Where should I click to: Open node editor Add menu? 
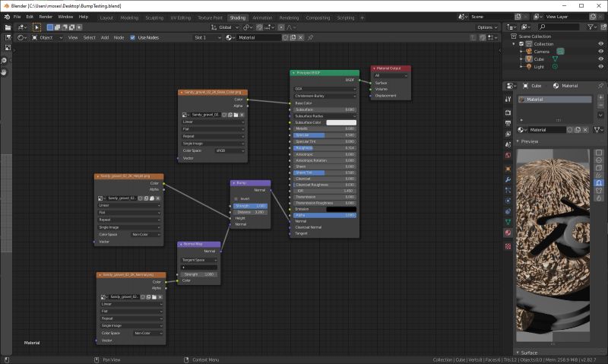coord(105,37)
